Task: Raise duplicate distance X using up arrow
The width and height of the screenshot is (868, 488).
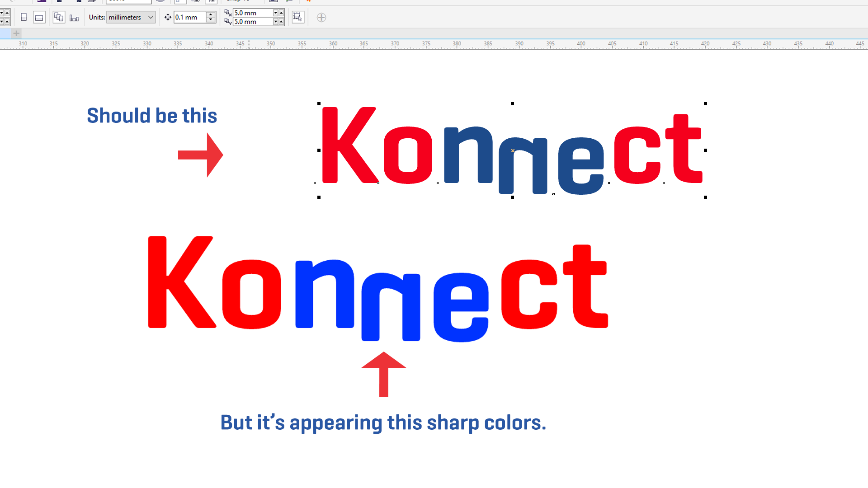Action: 281,13
